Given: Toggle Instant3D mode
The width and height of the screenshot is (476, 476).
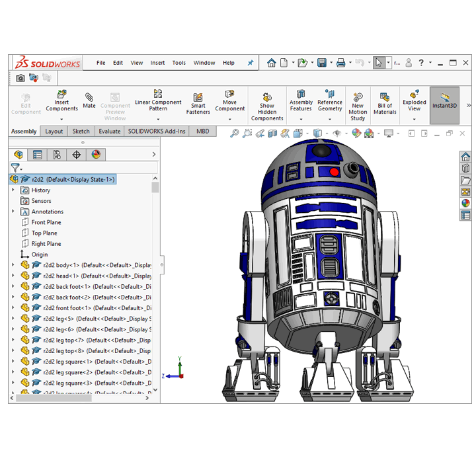Looking at the screenshot, I should (x=444, y=105).
